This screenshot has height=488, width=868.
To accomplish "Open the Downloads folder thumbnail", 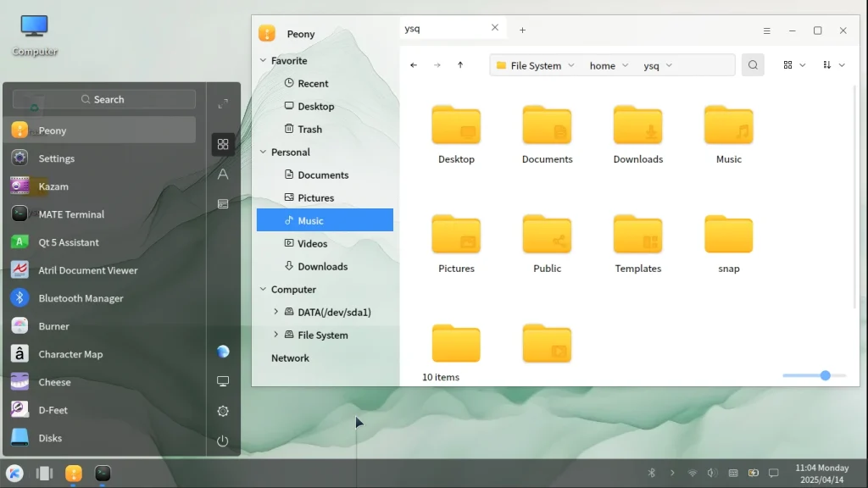I will click(637, 124).
